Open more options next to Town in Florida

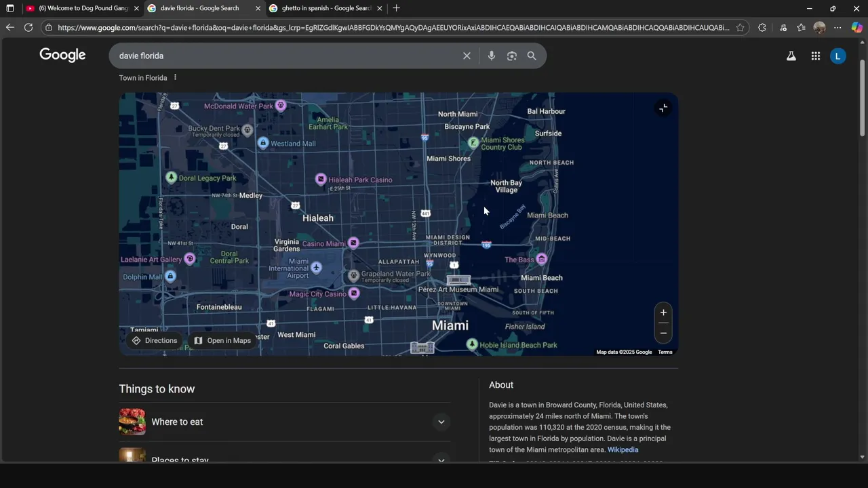(175, 77)
